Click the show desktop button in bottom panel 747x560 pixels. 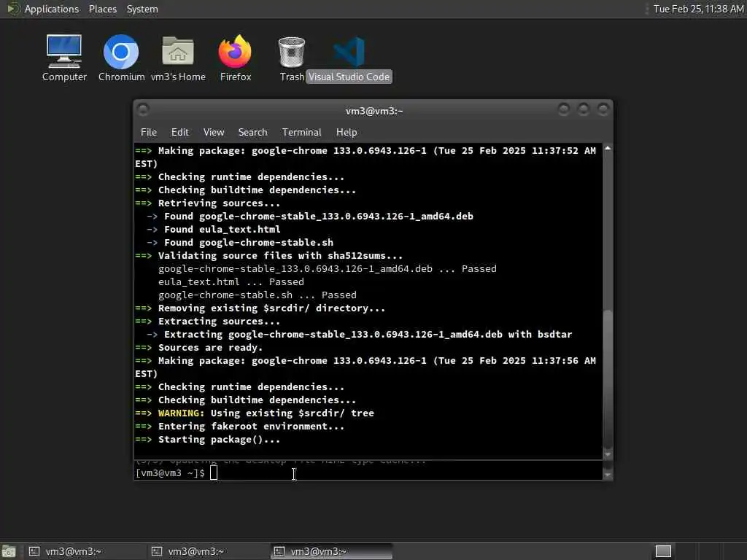(9, 551)
